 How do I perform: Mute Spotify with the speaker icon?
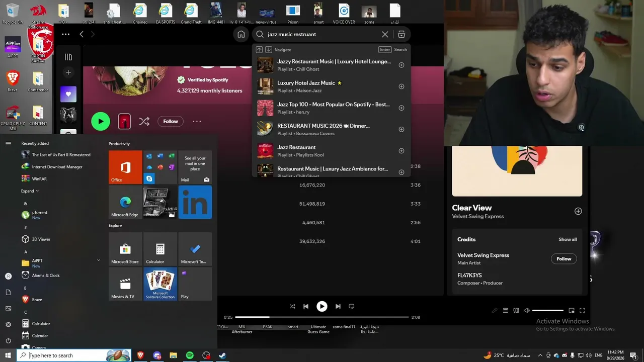point(527,311)
